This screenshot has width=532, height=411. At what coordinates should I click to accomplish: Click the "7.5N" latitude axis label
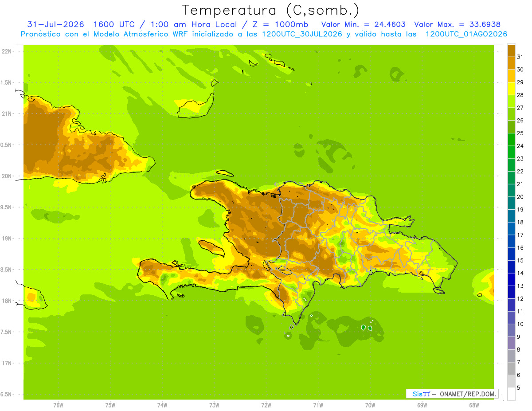tap(6, 332)
